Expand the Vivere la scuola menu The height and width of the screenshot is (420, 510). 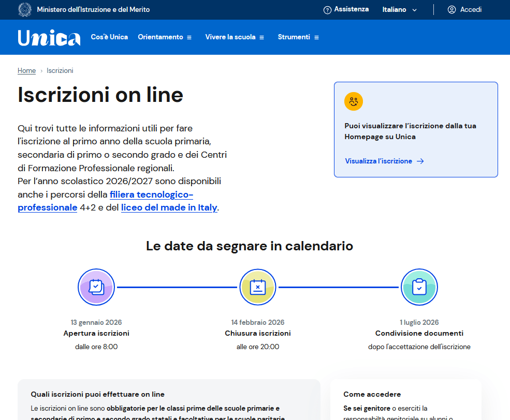235,37
